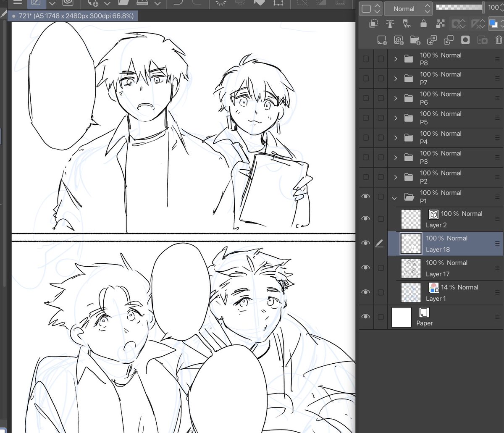Open dropdown arrow beside Save icon
The height and width of the screenshot is (433, 504).
point(157,3)
